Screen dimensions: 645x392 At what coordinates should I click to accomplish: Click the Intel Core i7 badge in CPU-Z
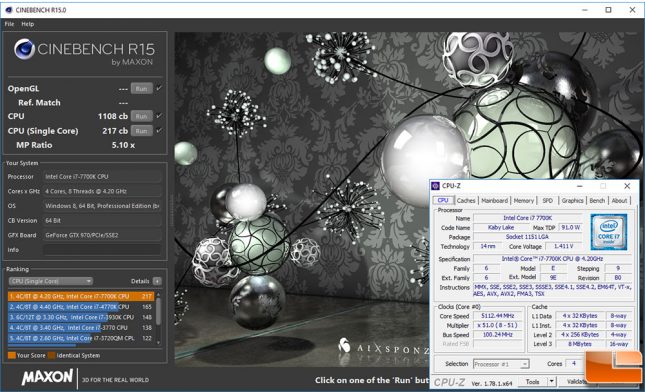(609, 232)
